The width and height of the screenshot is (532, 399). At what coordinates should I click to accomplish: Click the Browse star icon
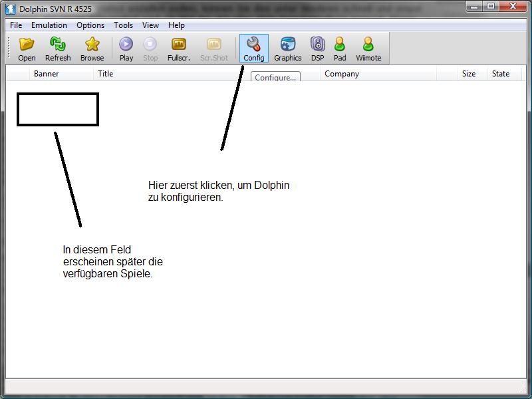click(x=92, y=49)
